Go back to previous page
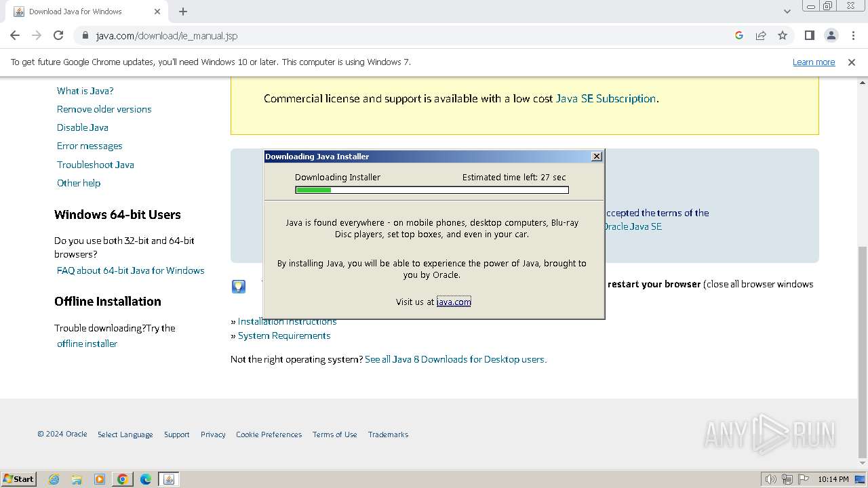The height and width of the screenshot is (488, 868). pyautogui.click(x=15, y=35)
